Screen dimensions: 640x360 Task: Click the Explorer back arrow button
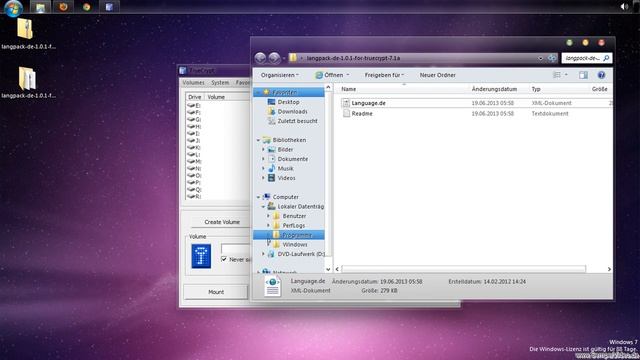(260, 58)
